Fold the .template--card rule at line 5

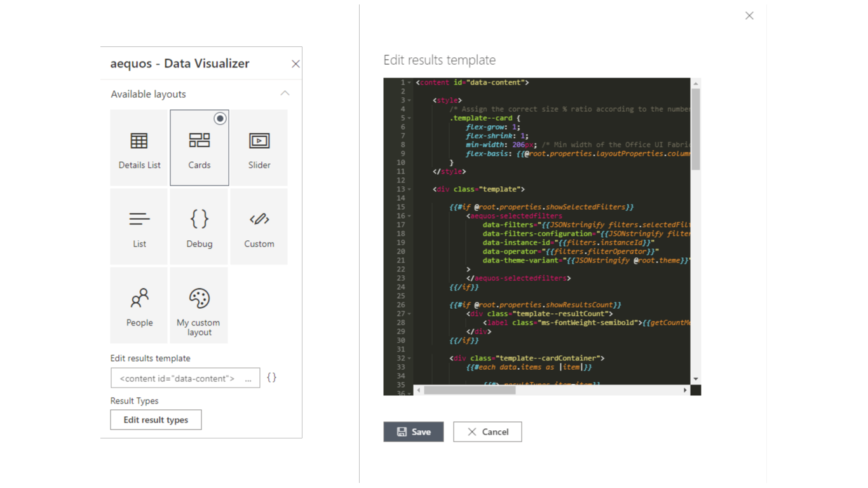[409, 118]
